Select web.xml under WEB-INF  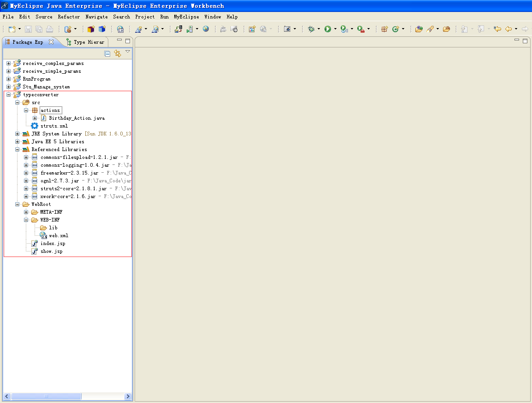coord(59,235)
